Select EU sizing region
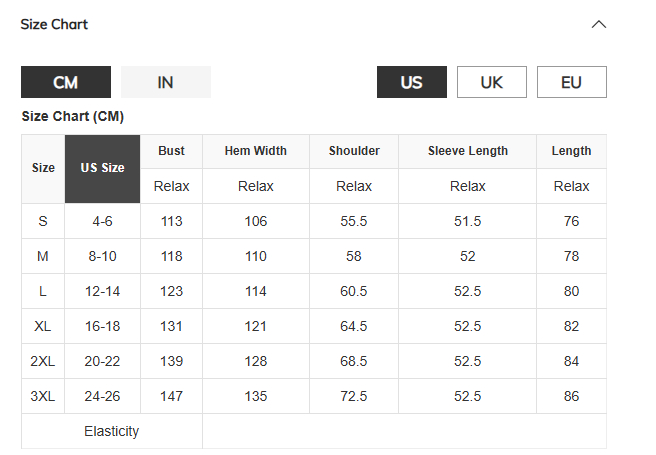656x455 pixels. (571, 82)
